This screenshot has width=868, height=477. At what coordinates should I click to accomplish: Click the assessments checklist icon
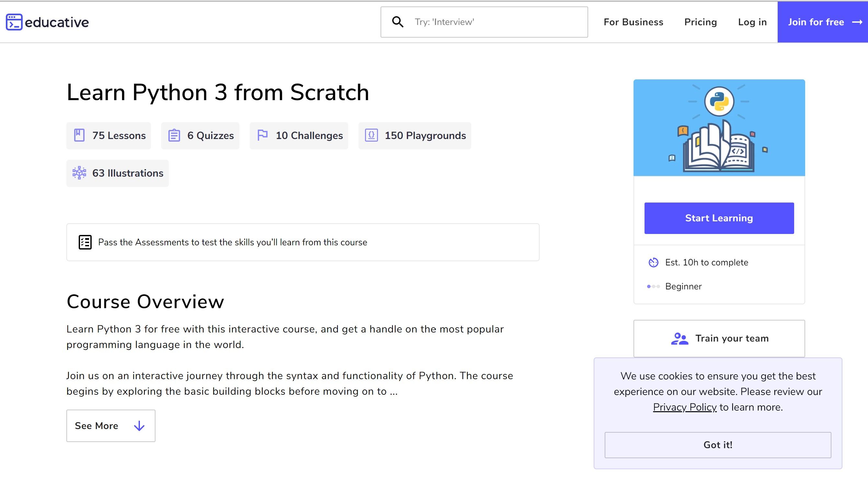[x=85, y=242]
